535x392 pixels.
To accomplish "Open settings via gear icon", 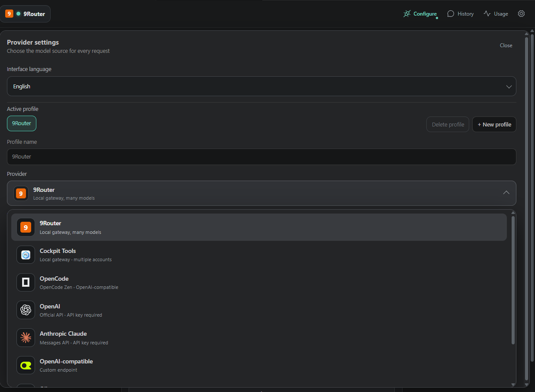I will pyautogui.click(x=521, y=14).
